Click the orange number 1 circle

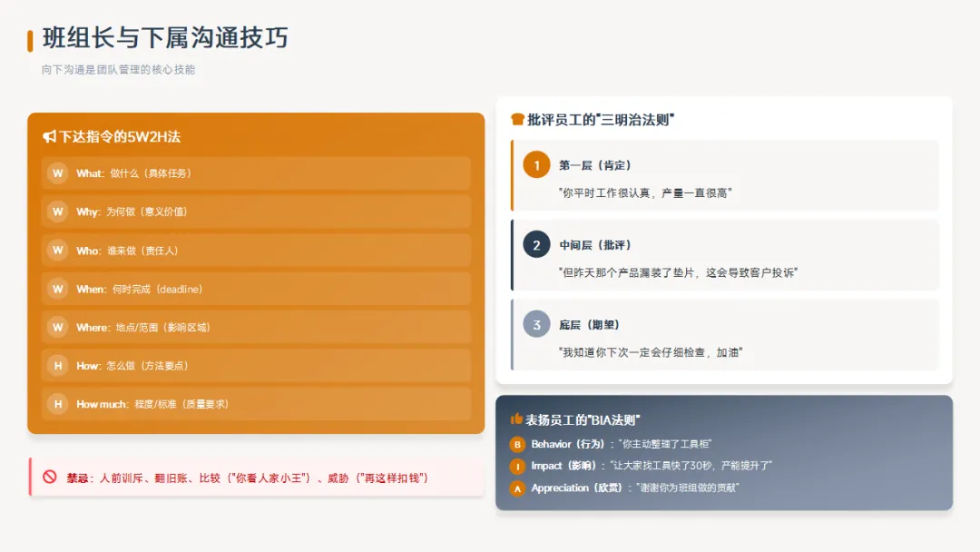coord(536,165)
